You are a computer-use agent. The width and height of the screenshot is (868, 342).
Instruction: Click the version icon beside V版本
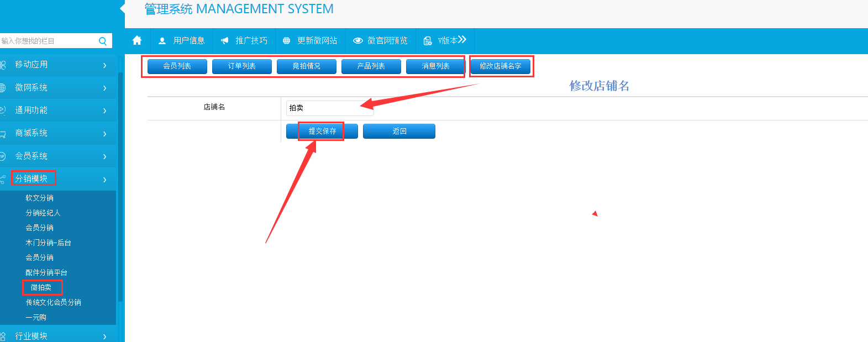click(428, 41)
